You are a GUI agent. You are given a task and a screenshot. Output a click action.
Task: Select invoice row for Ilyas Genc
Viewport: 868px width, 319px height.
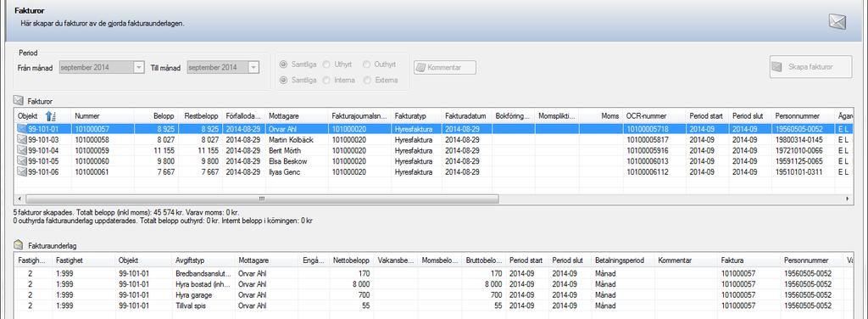434,171
